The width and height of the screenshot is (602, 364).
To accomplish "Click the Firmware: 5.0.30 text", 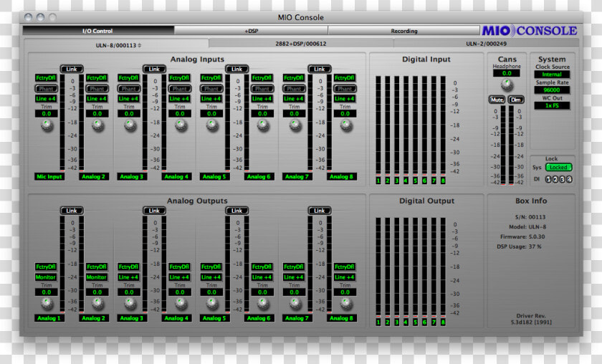I will coord(522,237).
